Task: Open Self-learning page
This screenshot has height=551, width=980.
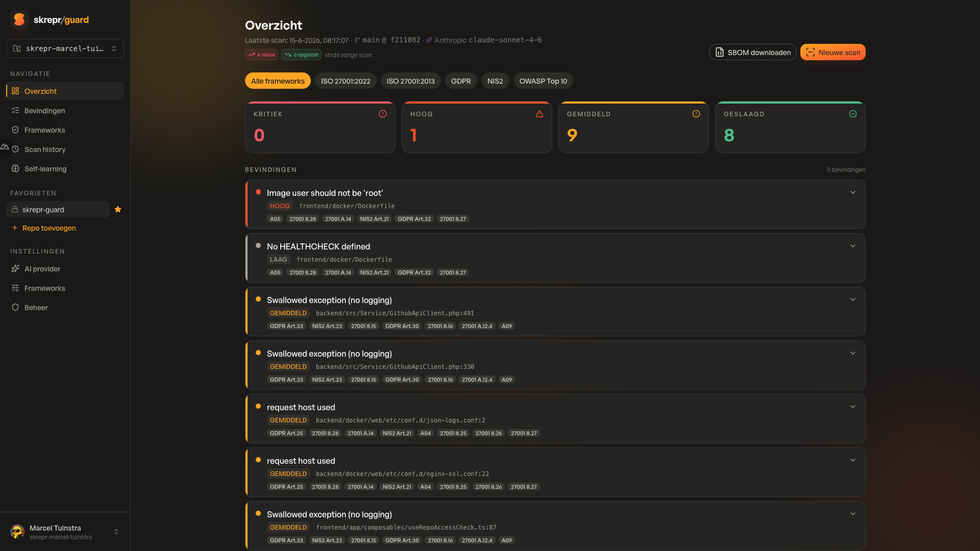Action: pos(65,168)
